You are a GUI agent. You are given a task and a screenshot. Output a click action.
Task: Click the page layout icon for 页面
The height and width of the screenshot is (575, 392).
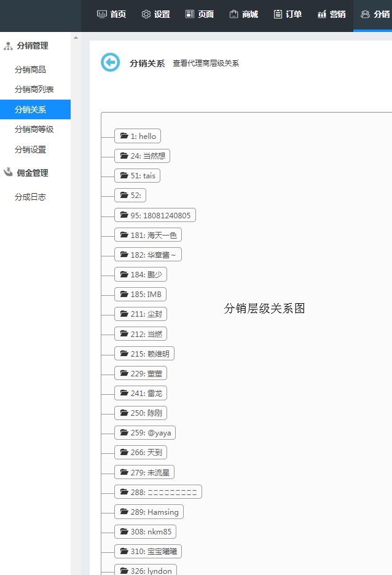[190, 14]
